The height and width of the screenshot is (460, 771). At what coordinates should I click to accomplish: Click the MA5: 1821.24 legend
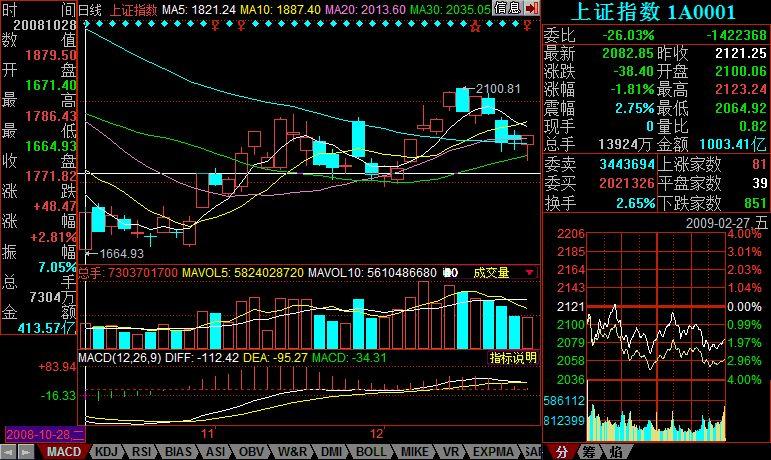click(198, 9)
